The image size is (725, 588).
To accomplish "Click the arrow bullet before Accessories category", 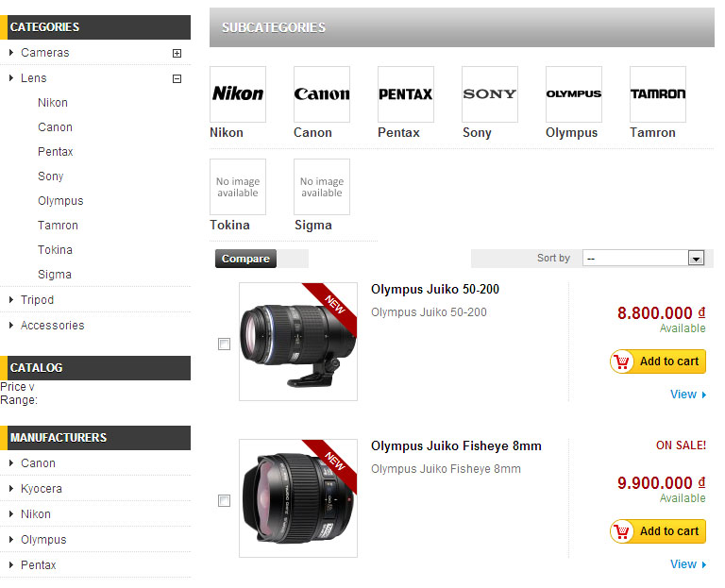I will pyautogui.click(x=11, y=326).
